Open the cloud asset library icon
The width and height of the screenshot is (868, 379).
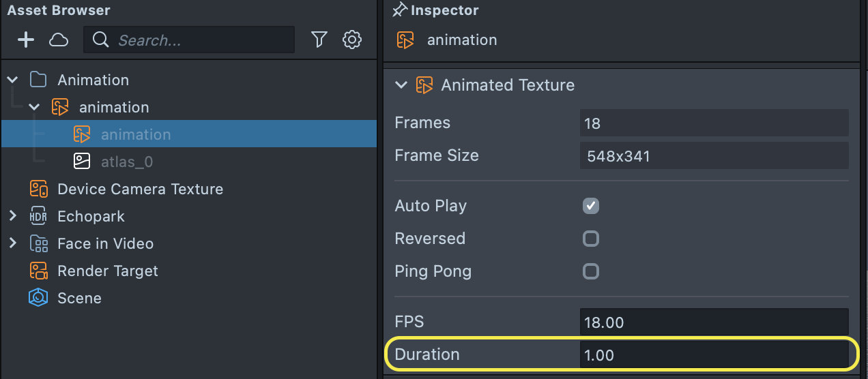(x=59, y=40)
